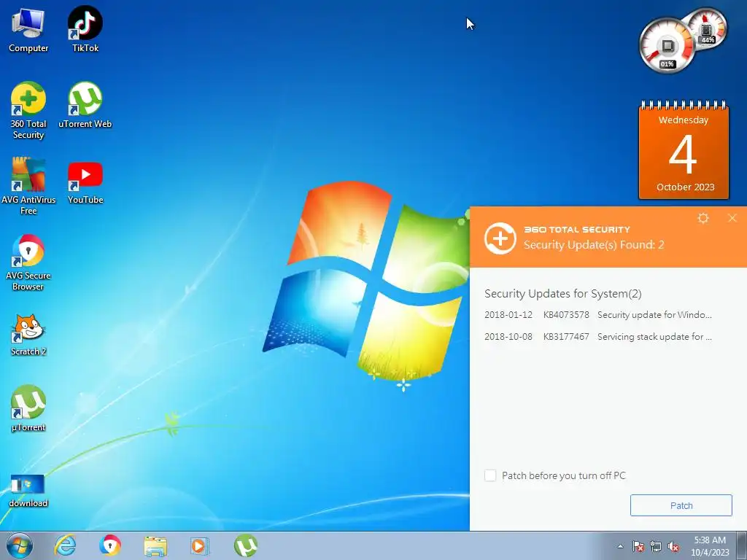Click 'Servicing stack update for ...' description
747x560 pixels.
(654, 337)
